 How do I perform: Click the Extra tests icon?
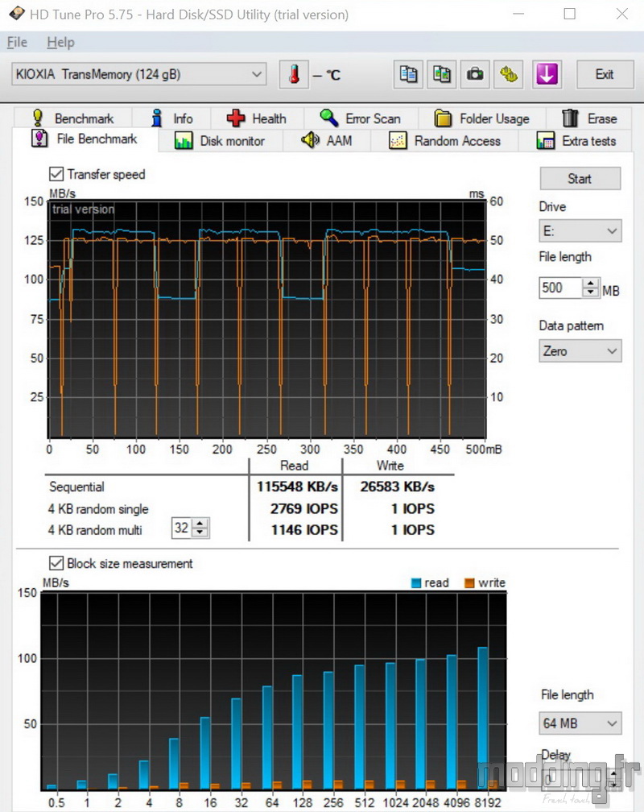546,141
